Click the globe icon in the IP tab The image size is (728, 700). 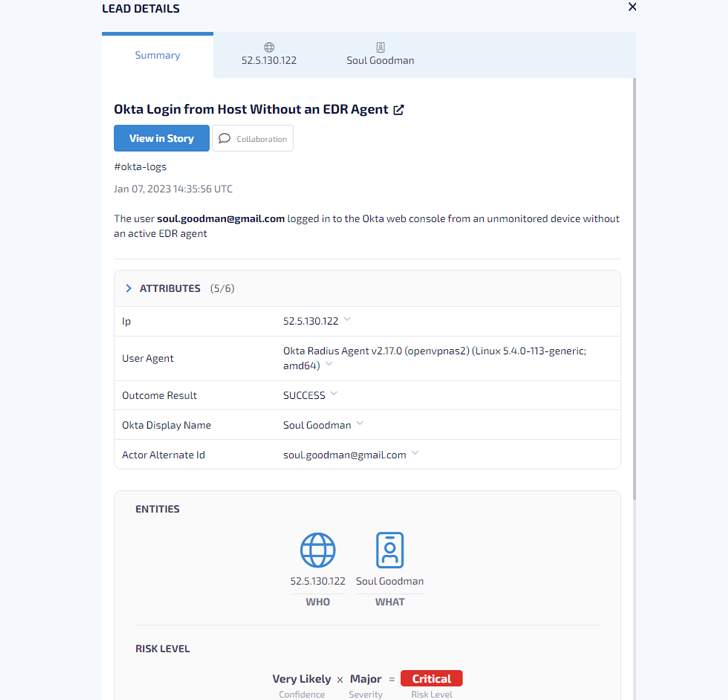coord(269,47)
